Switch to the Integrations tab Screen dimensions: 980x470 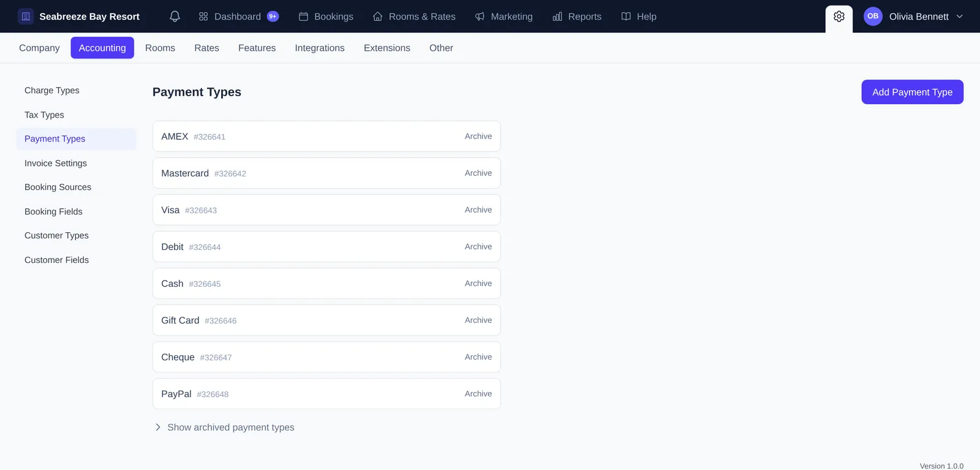(x=320, y=48)
